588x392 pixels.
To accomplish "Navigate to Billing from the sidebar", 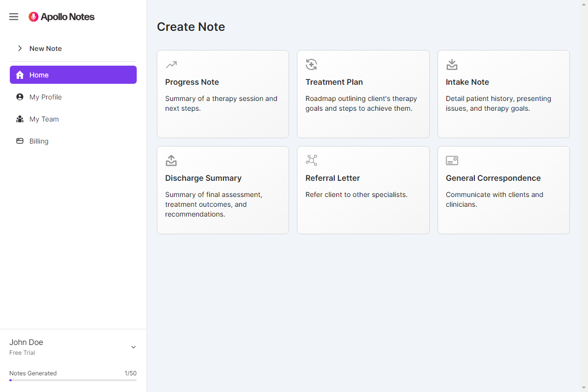I will pyautogui.click(x=38, y=141).
